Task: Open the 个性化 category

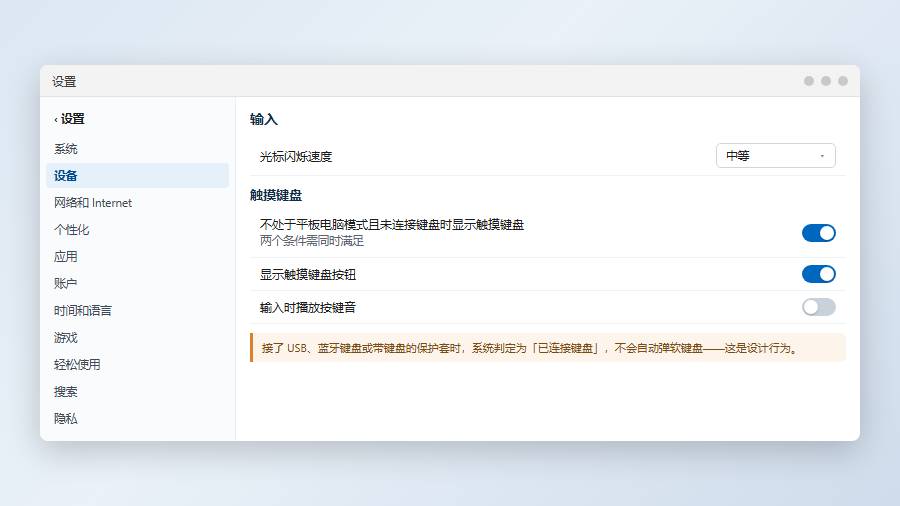Action: coord(137,229)
